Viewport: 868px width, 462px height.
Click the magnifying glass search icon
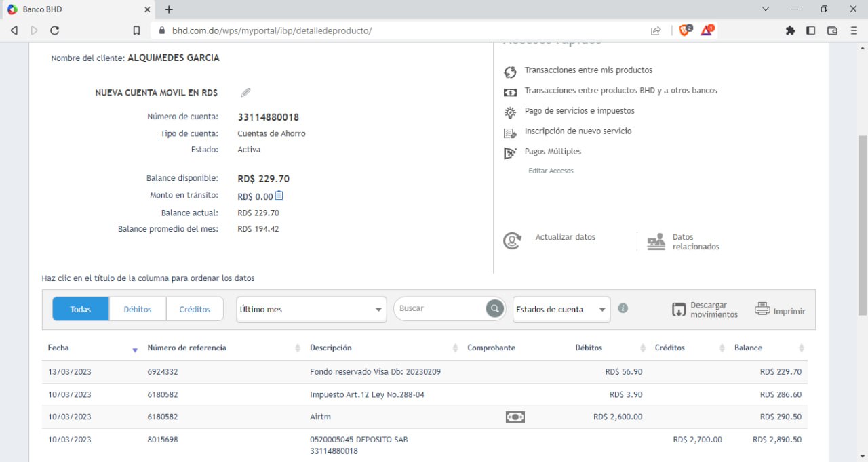pyautogui.click(x=495, y=309)
